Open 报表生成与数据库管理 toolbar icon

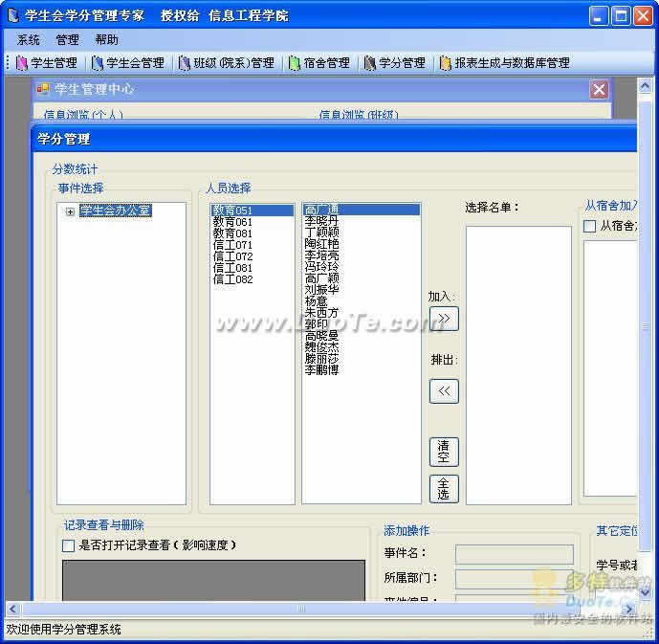(503, 63)
